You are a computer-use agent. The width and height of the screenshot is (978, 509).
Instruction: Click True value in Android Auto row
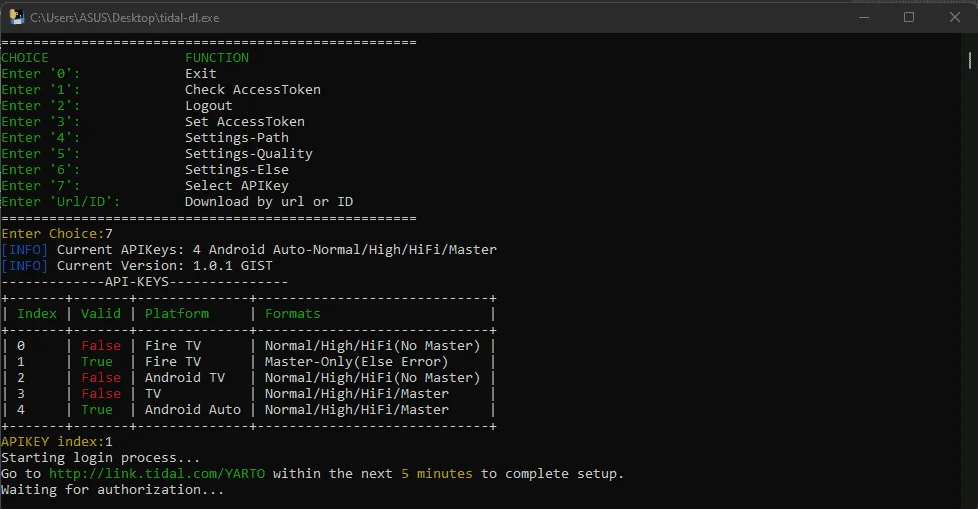click(97, 410)
